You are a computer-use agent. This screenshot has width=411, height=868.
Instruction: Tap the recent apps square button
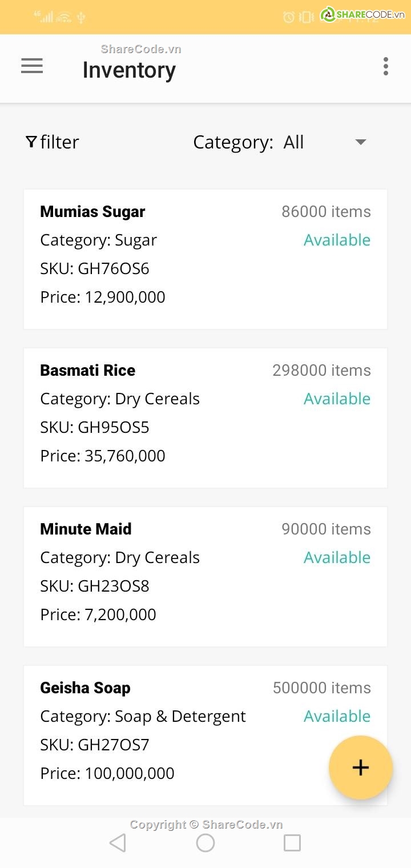[292, 843]
